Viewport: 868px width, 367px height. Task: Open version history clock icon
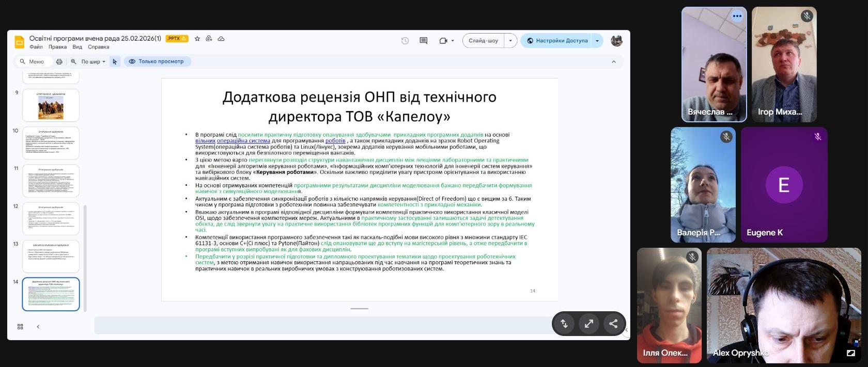[x=405, y=41]
